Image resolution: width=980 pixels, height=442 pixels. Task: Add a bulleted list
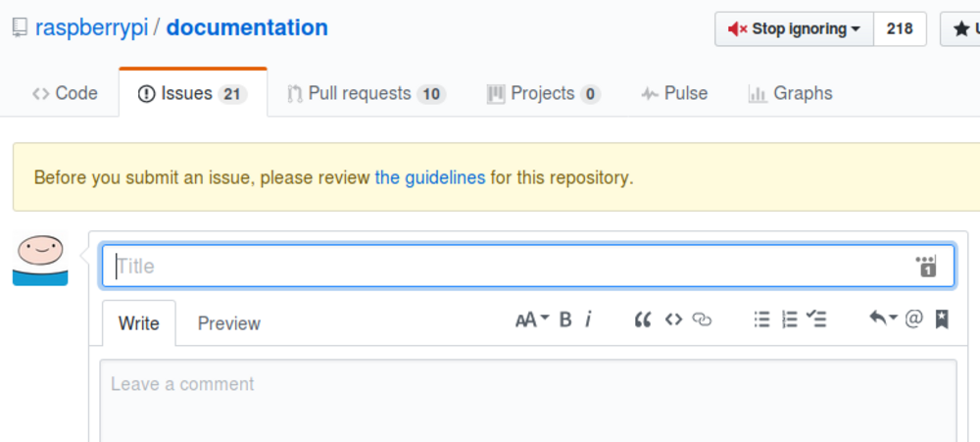point(761,319)
